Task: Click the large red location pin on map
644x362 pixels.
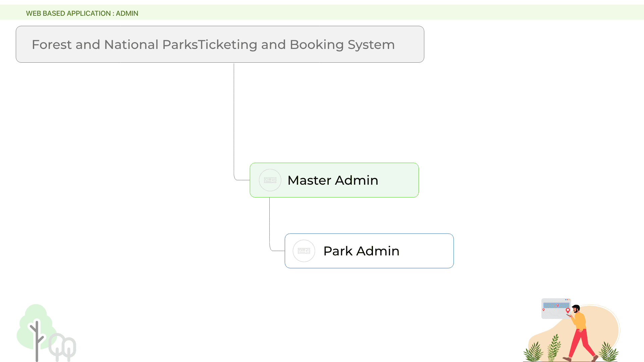Action: click(568, 310)
